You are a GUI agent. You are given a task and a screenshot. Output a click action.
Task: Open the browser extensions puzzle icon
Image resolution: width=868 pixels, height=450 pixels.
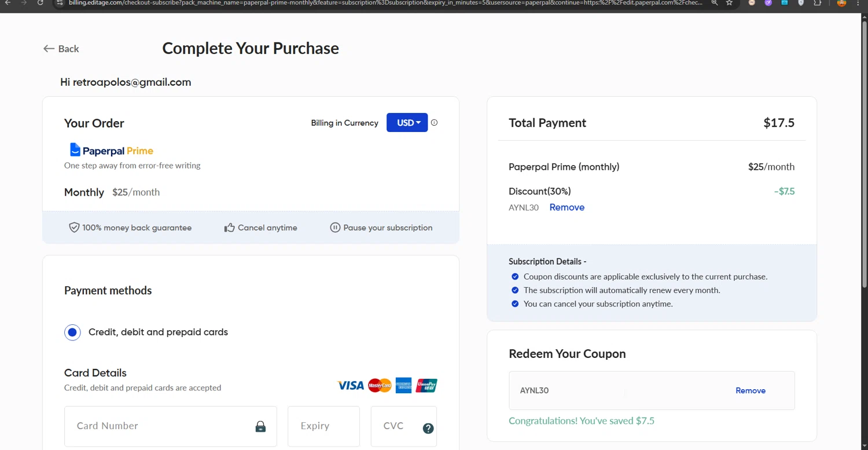tap(817, 3)
